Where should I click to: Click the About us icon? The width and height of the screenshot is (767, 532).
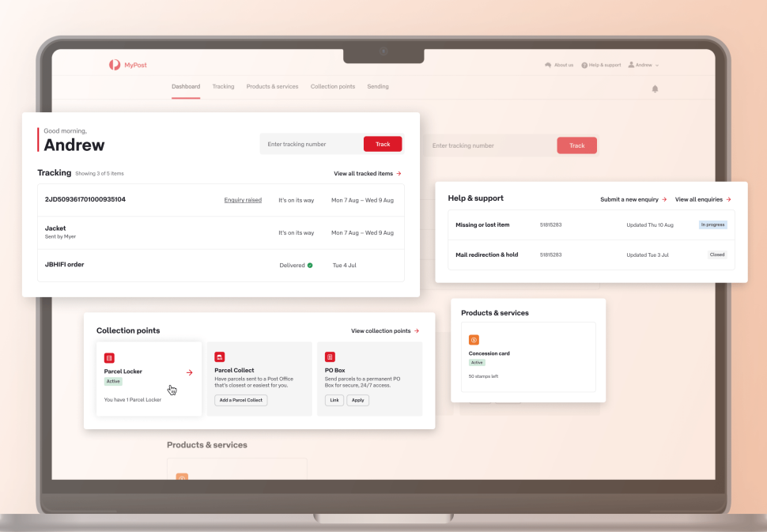(x=548, y=65)
